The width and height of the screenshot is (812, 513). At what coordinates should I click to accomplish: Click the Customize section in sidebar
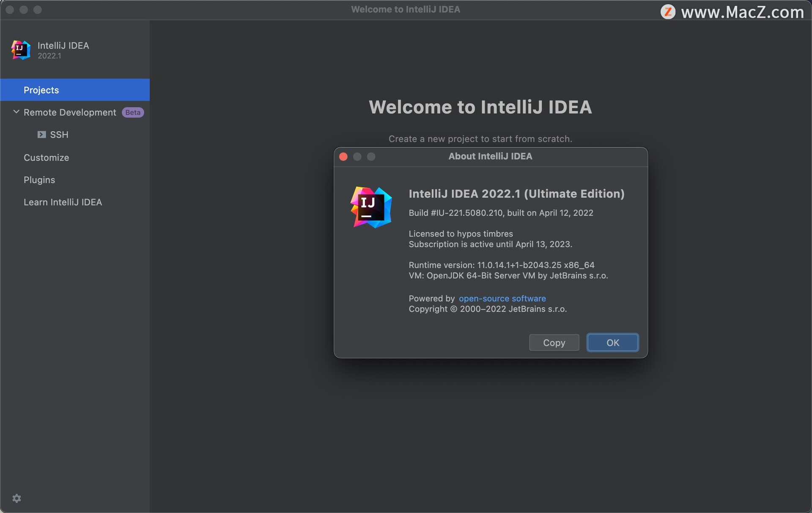[46, 157]
